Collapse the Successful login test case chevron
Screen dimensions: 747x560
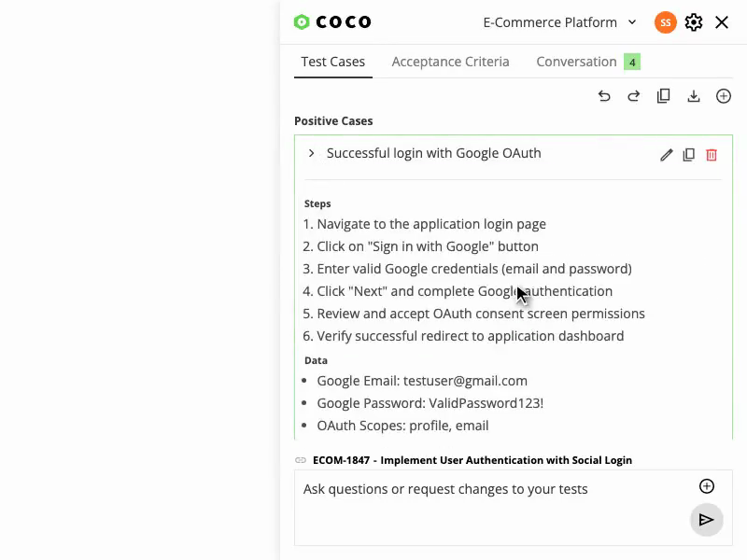pyautogui.click(x=312, y=153)
